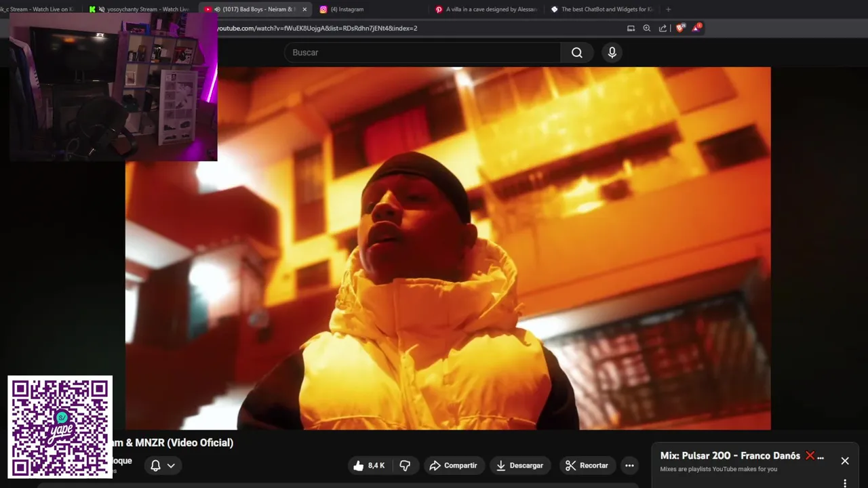Download the video with Descargar

(519, 466)
